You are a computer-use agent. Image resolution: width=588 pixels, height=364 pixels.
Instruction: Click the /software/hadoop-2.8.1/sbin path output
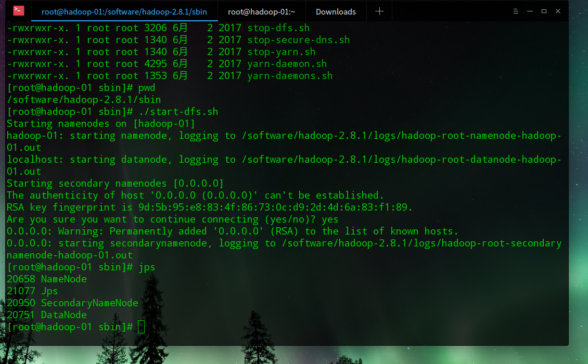84,100
